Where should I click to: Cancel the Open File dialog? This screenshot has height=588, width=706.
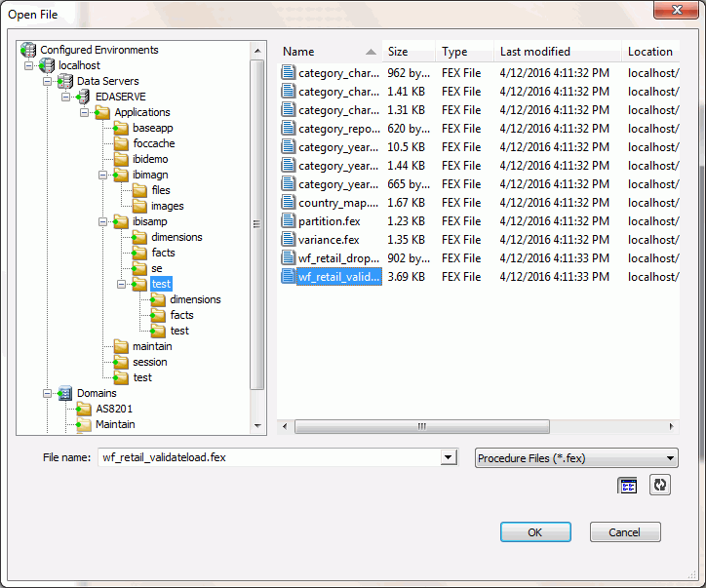625,532
